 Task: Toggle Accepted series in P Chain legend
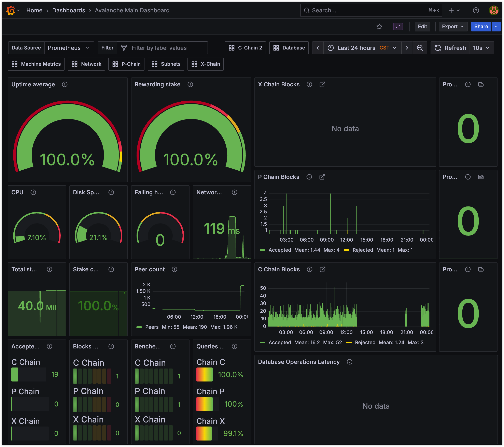pos(279,250)
